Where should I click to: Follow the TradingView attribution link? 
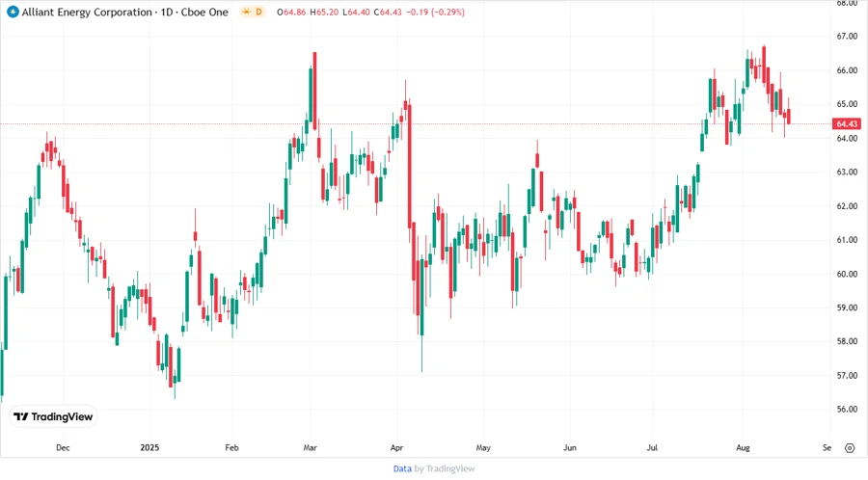pyautogui.click(x=449, y=468)
